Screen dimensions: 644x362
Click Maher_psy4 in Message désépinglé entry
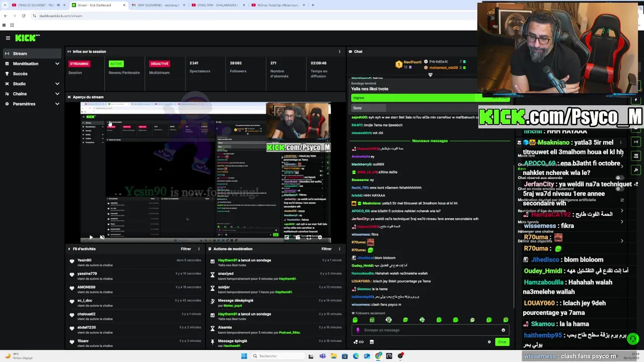click(232, 306)
